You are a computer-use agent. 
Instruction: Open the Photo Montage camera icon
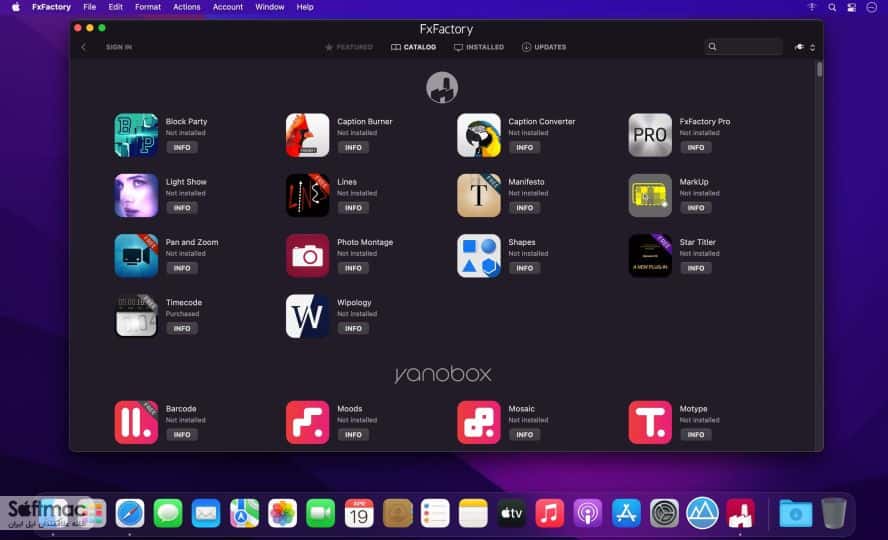click(308, 256)
